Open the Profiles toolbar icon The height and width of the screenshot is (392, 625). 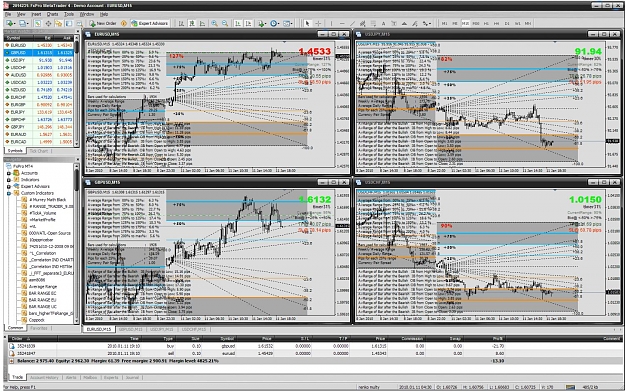click(x=24, y=24)
